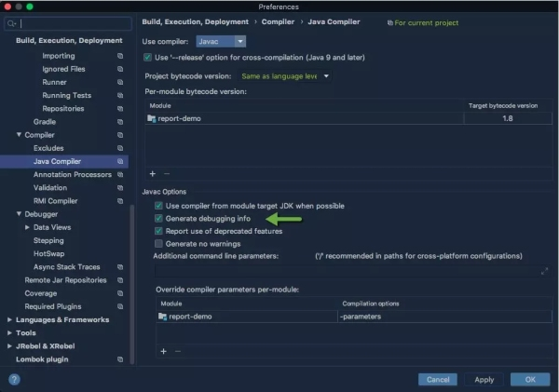The width and height of the screenshot is (559, 392).
Task: Open the HotSwap settings page
Action: tap(48, 254)
